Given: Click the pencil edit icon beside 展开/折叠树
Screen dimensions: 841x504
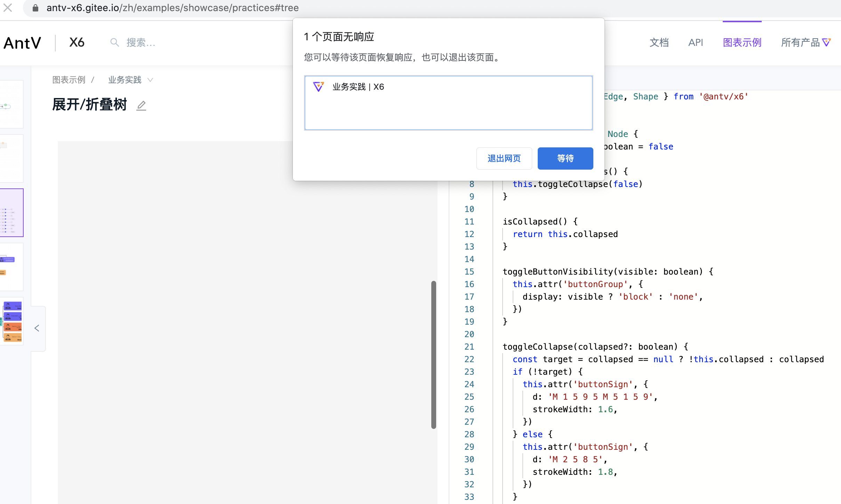Looking at the screenshot, I should pos(141,105).
